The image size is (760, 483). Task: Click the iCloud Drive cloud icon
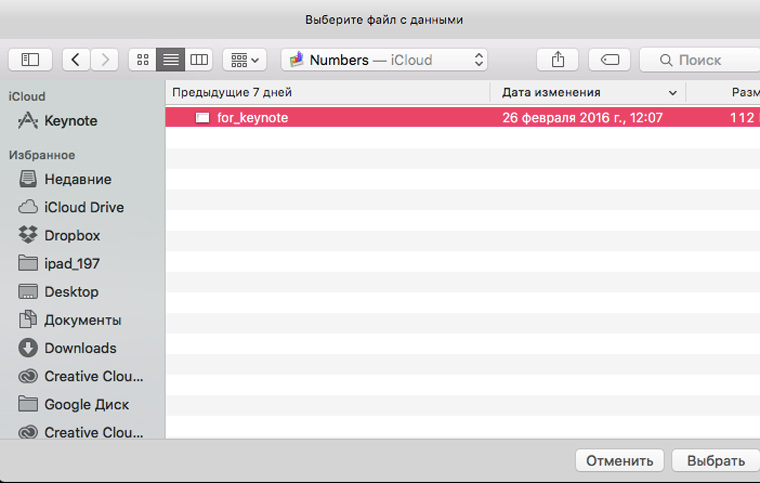(x=28, y=207)
